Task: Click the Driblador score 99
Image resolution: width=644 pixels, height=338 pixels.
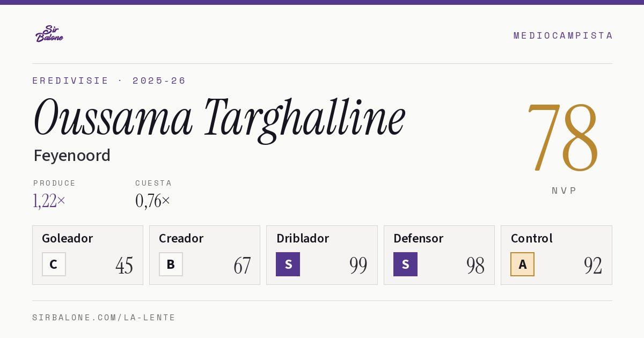Action: pos(358,266)
